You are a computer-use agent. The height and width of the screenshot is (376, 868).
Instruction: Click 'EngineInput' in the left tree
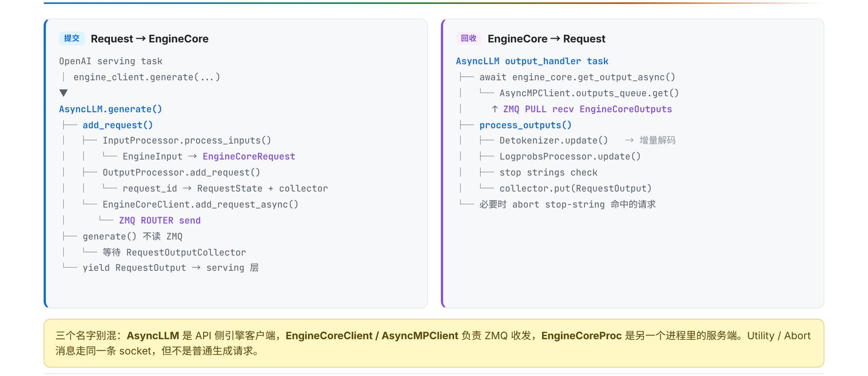pos(152,156)
